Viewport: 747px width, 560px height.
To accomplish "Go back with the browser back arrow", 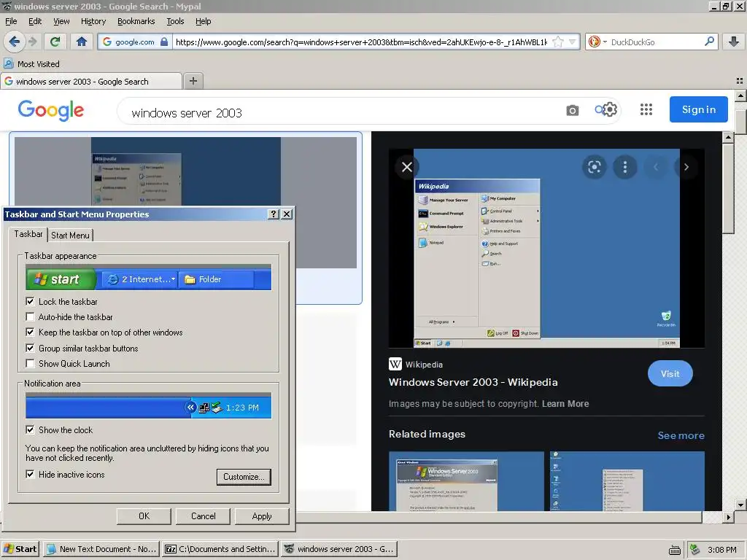I will pos(15,42).
